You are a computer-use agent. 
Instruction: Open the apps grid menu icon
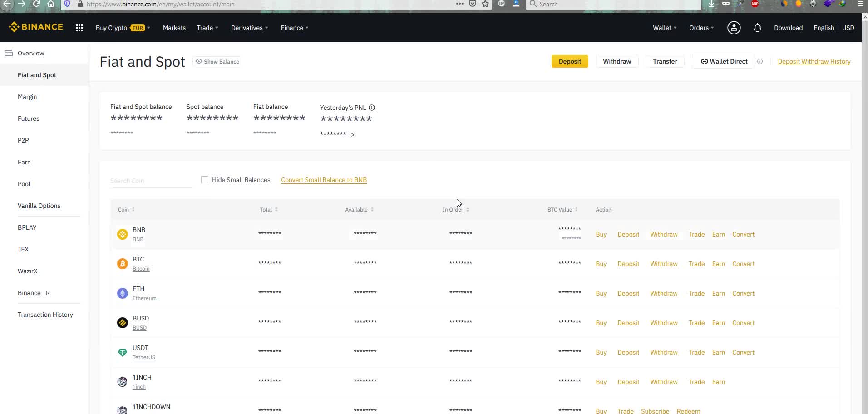[79, 28]
